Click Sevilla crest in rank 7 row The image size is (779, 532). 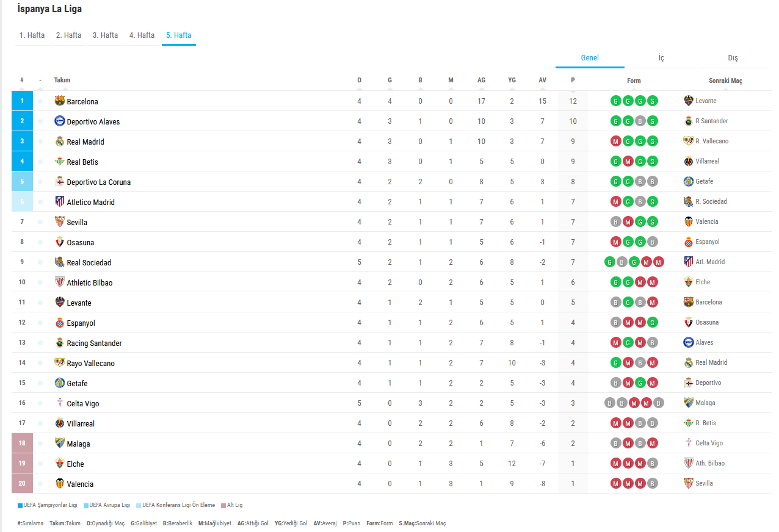point(59,221)
